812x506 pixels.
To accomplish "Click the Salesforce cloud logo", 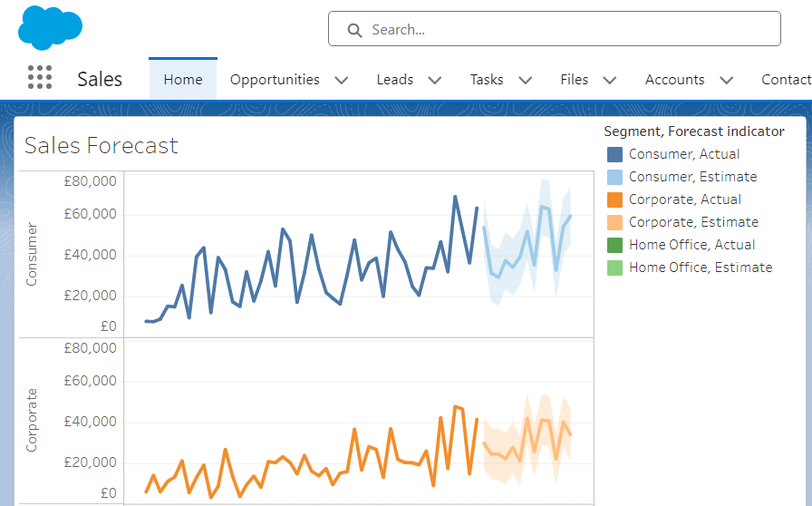I will [x=50, y=28].
